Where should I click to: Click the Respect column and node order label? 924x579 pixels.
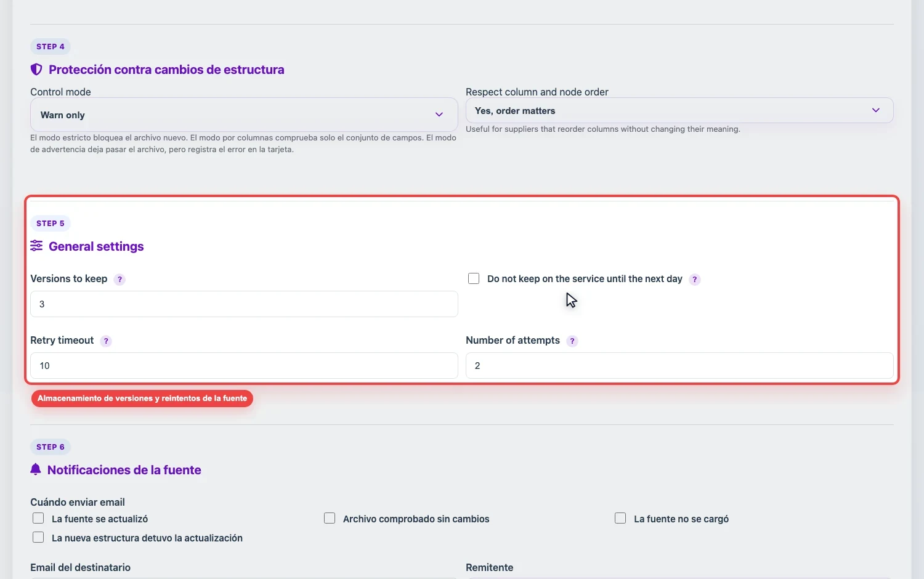click(537, 92)
